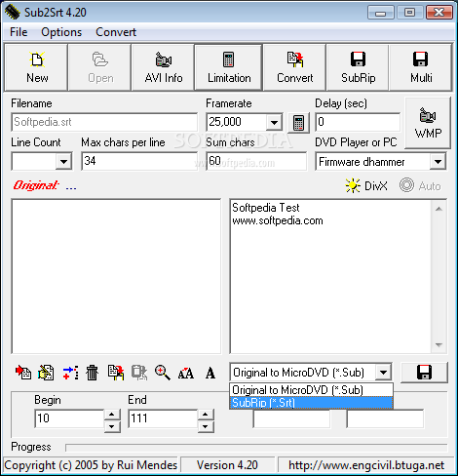Screen dimensions: 458x476
Task: Click the Version 4.20 status panel
Action: (227, 465)
